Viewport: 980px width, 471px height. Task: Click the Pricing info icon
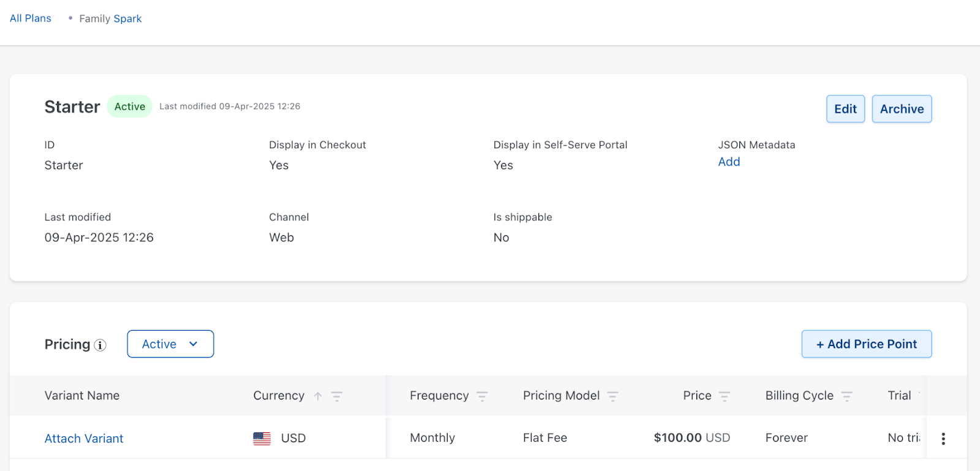click(x=100, y=345)
